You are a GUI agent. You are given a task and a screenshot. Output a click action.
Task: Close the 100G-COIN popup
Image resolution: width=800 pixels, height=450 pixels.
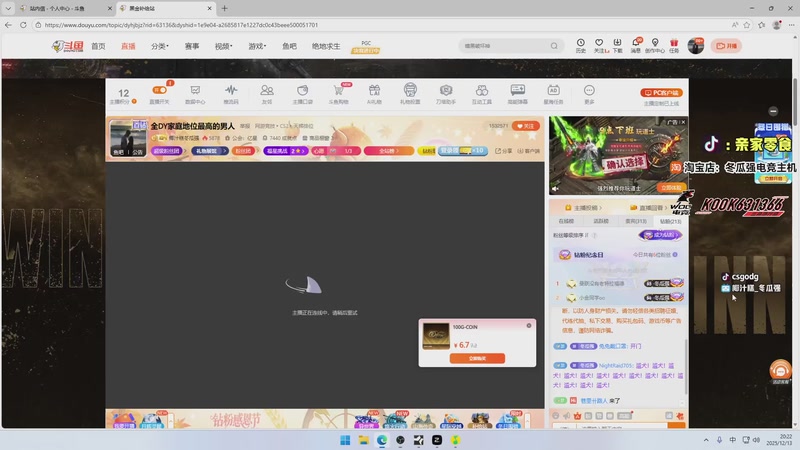529,326
